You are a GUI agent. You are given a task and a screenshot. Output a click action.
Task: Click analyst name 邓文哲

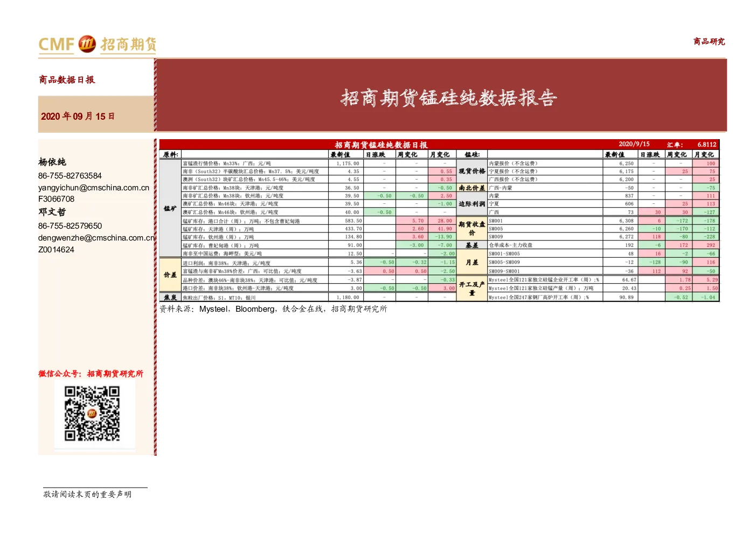[52, 212]
